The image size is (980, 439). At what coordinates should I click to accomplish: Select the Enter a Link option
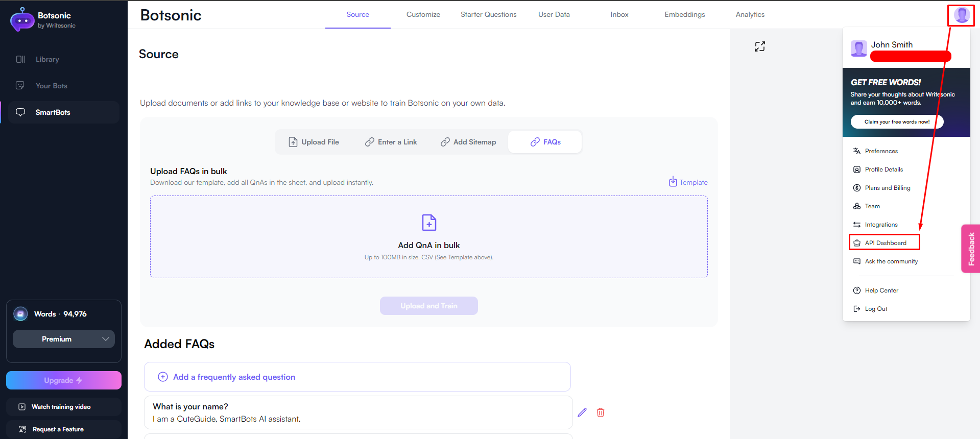pyautogui.click(x=391, y=142)
